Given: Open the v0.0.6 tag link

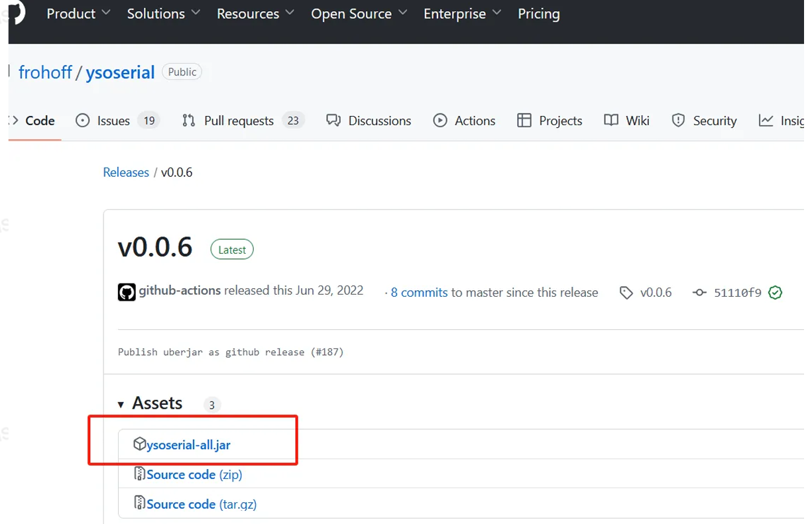Looking at the screenshot, I should click(x=656, y=292).
